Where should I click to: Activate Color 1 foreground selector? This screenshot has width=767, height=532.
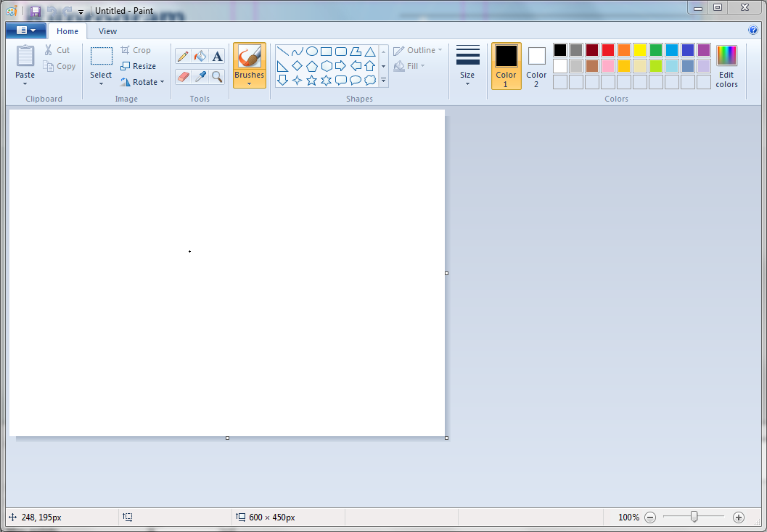(x=506, y=65)
